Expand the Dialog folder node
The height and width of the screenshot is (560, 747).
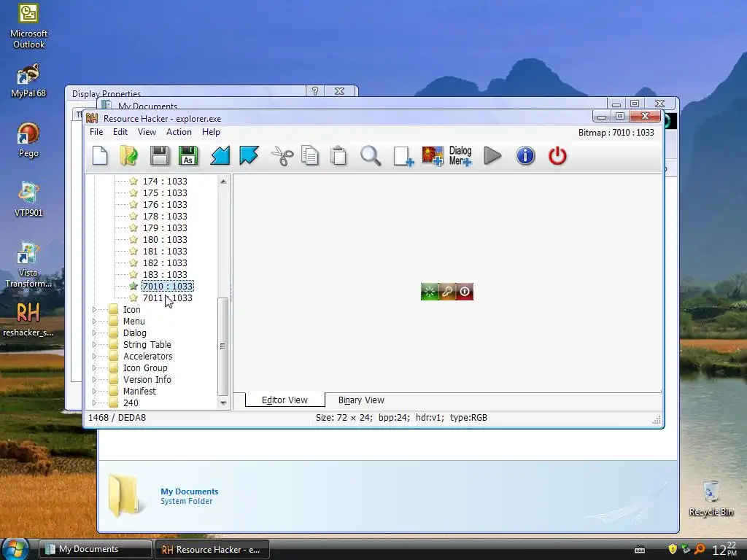click(94, 332)
